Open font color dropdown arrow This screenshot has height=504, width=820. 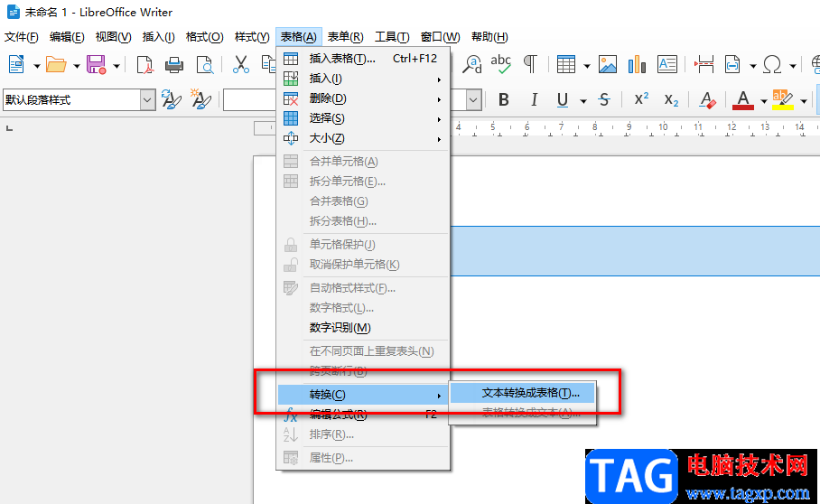click(x=763, y=100)
